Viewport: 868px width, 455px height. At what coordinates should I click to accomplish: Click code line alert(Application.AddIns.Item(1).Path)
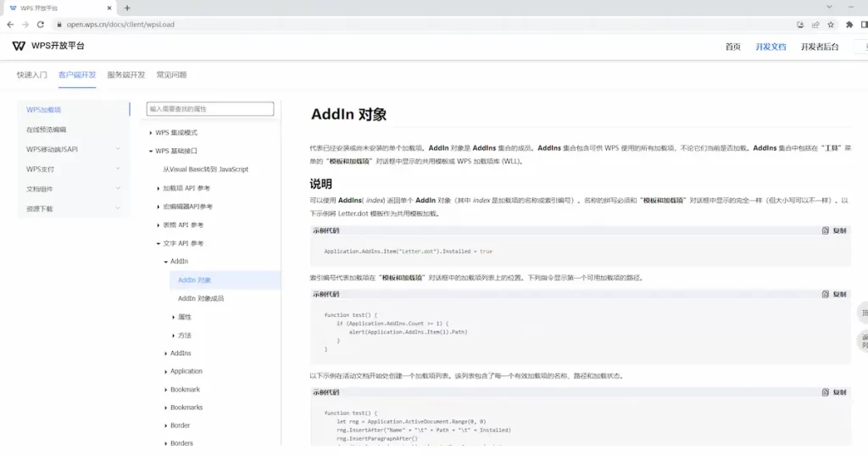pos(408,332)
